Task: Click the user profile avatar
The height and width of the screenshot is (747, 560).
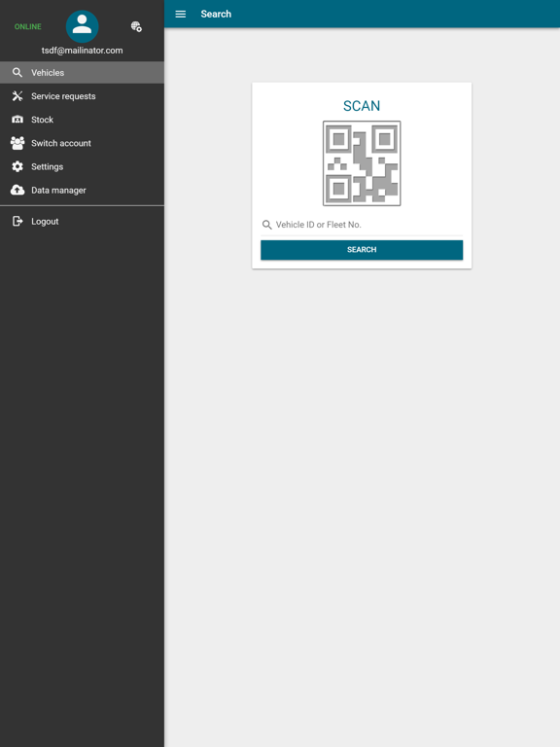Action: tap(82, 26)
